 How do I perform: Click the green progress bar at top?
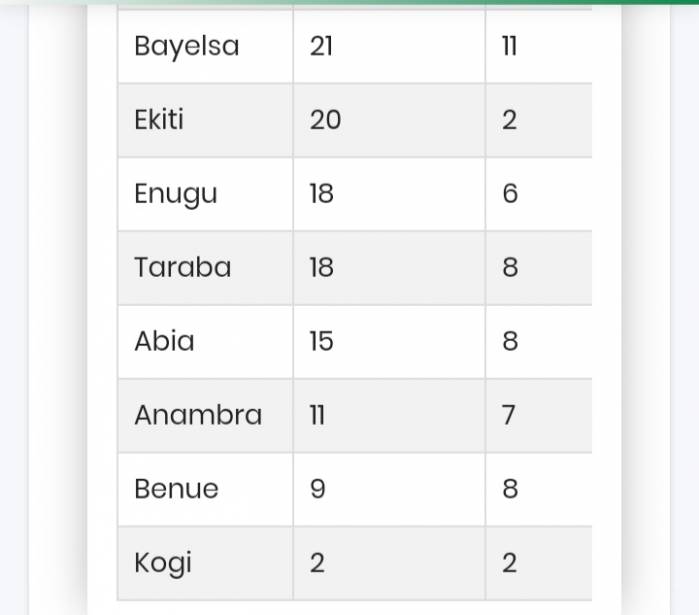[x=350, y=2]
